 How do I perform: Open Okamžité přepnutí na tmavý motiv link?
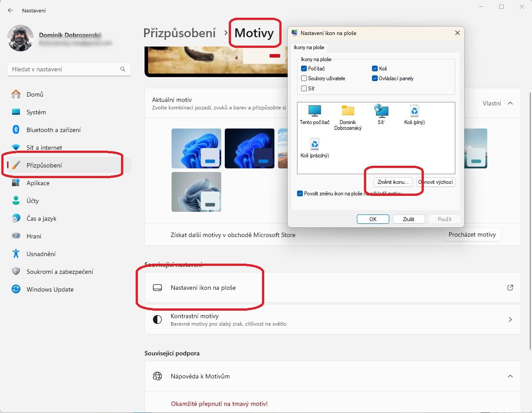click(219, 404)
